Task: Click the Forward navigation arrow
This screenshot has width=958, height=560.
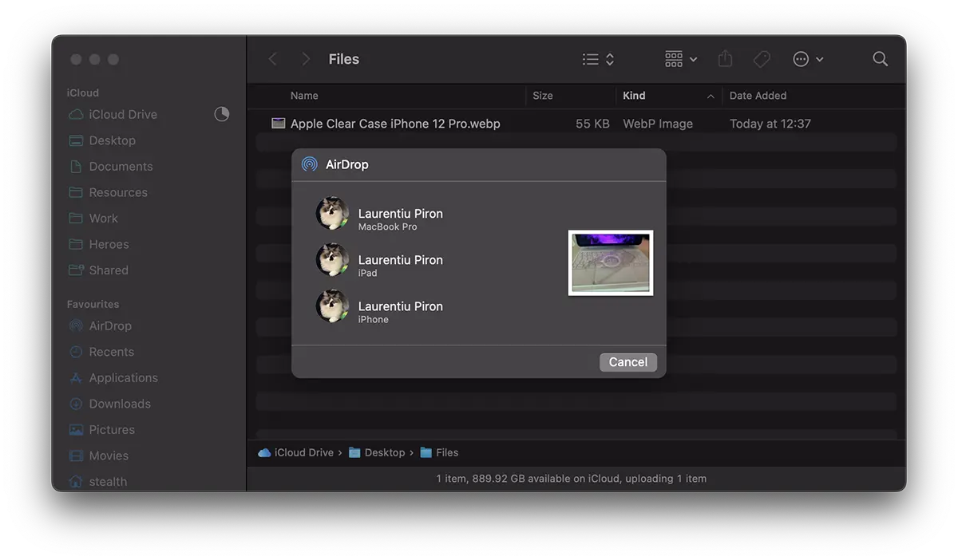Action: pyautogui.click(x=306, y=59)
